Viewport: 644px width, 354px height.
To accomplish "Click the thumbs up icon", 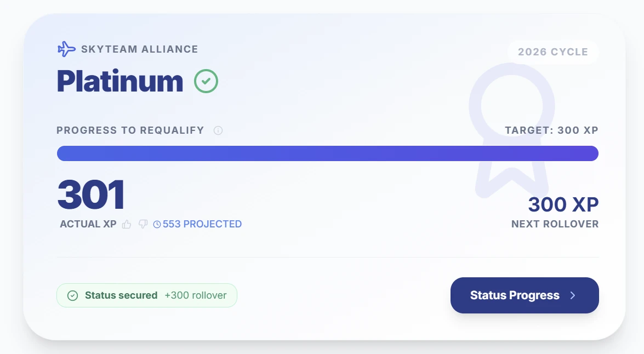I will pyautogui.click(x=127, y=224).
